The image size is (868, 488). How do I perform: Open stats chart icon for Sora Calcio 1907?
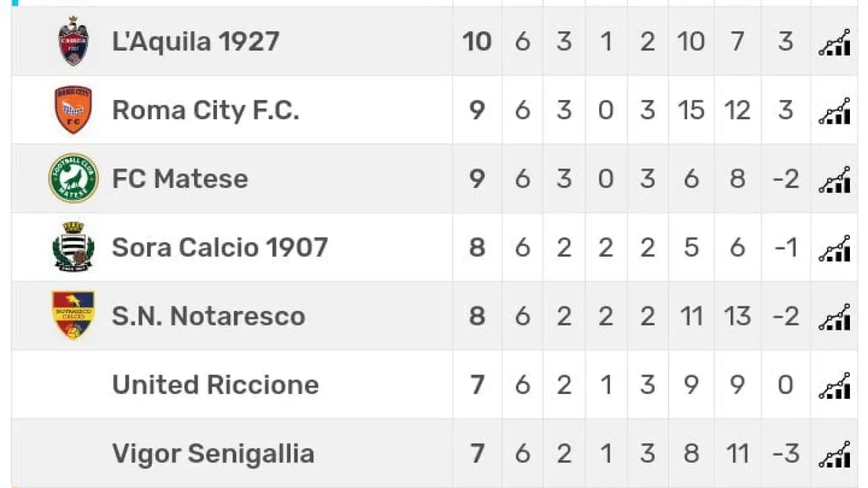(x=835, y=248)
